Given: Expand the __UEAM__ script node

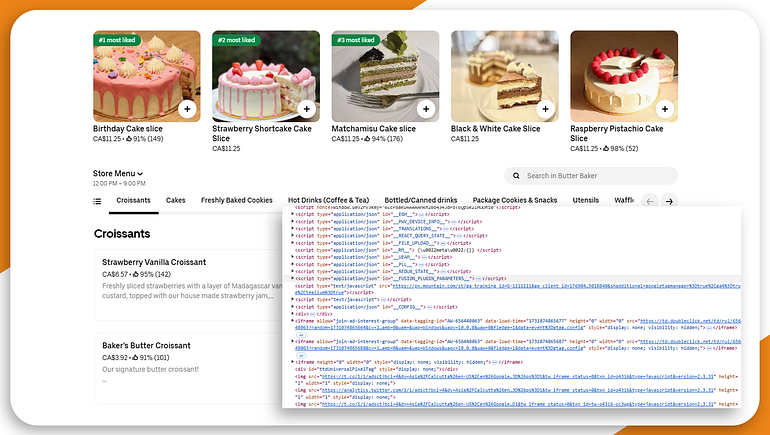Looking at the screenshot, I should tap(293, 257).
